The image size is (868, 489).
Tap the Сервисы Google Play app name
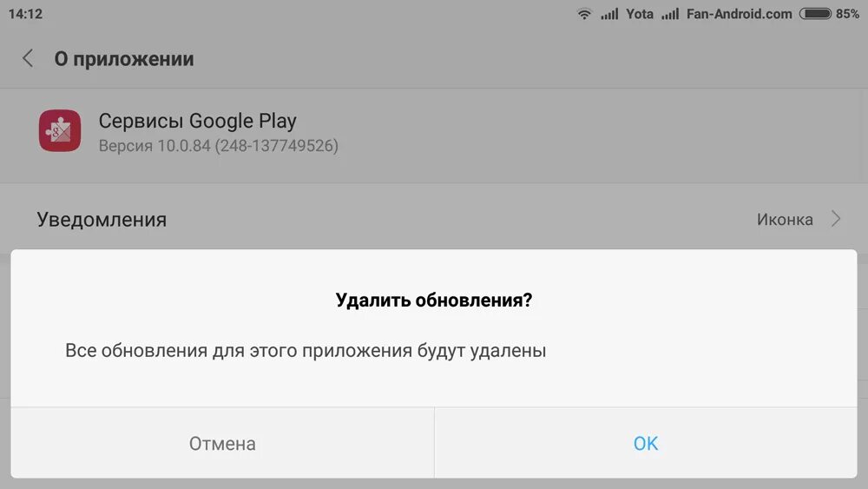pos(198,121)
